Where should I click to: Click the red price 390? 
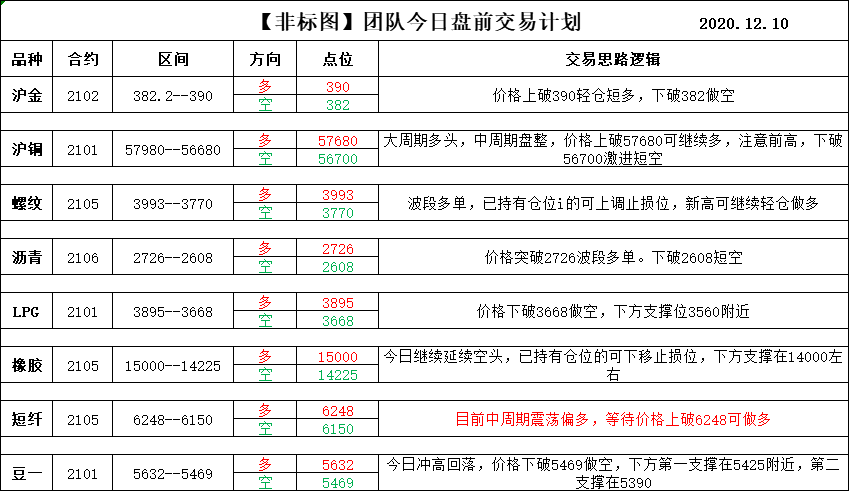338,86
